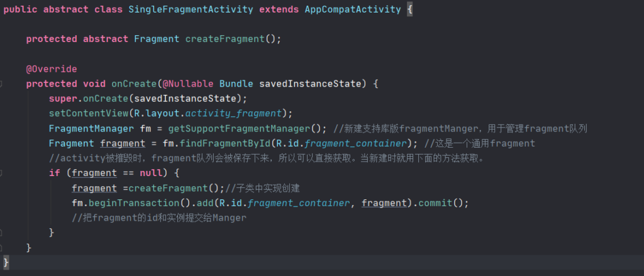
Task: Click the getSupportFragmentManager call
Action: point(238,128)
